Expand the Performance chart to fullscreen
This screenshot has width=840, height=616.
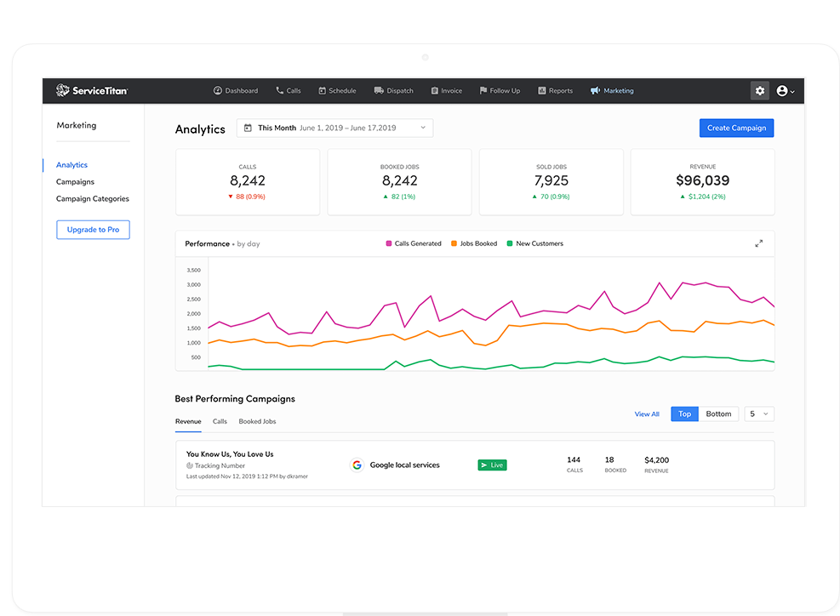(x=759, y=243)
